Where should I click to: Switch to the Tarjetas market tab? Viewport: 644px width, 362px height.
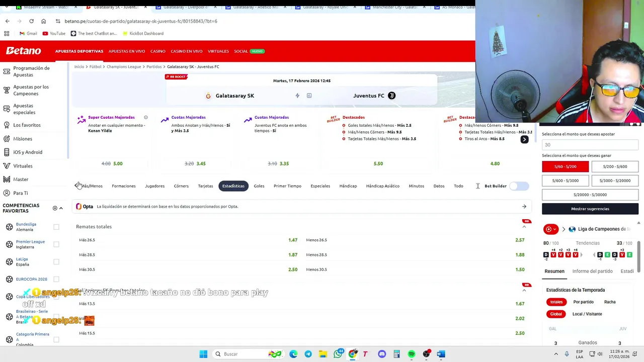pyautogui.click(x=205, y=186)
